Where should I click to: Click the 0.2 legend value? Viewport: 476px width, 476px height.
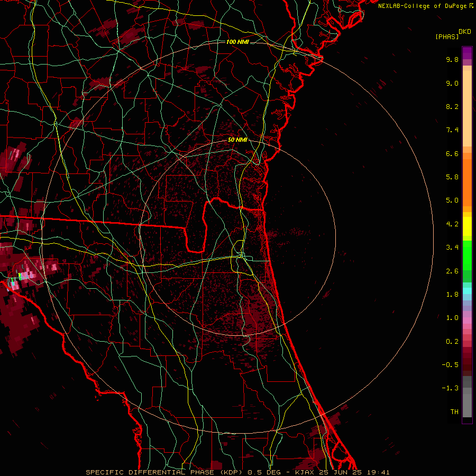452,342
